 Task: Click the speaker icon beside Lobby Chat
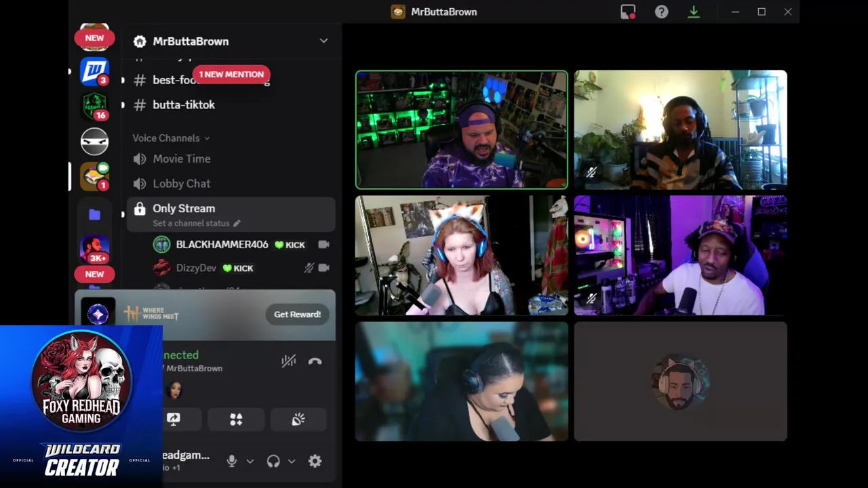click(x=140, y=184)
